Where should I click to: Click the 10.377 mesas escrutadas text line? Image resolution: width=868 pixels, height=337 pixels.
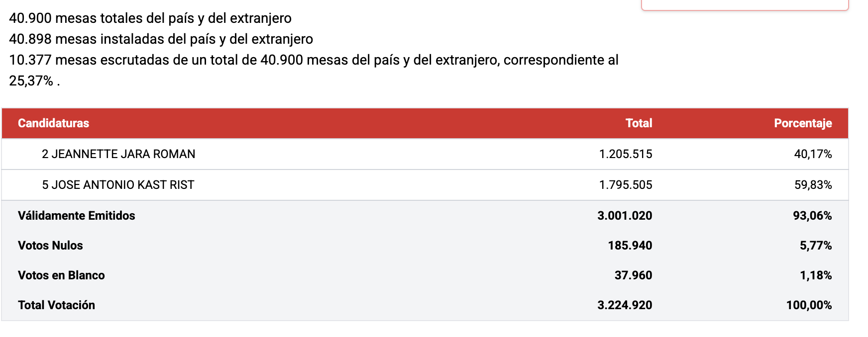click(x=314, y=60)
